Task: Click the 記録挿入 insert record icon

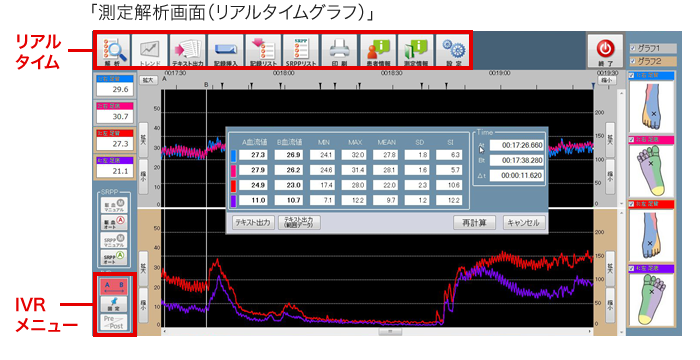Action: click(x=225, y=50)
